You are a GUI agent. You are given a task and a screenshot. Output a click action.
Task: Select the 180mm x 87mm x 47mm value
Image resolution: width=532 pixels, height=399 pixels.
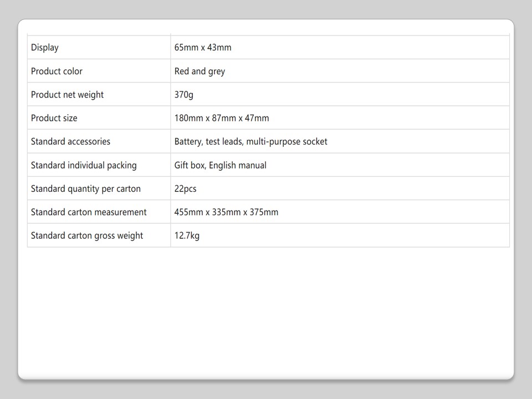[222, 118]
